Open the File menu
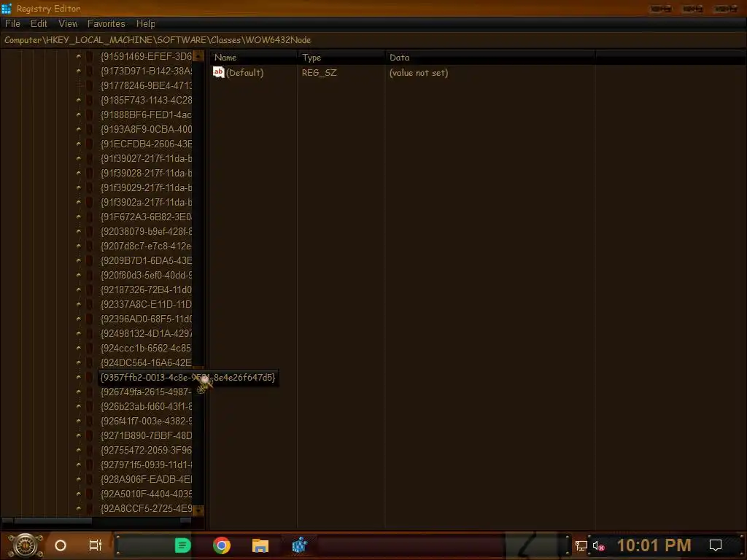The width and height of the screenshot is (747, 560). (12, 23)
